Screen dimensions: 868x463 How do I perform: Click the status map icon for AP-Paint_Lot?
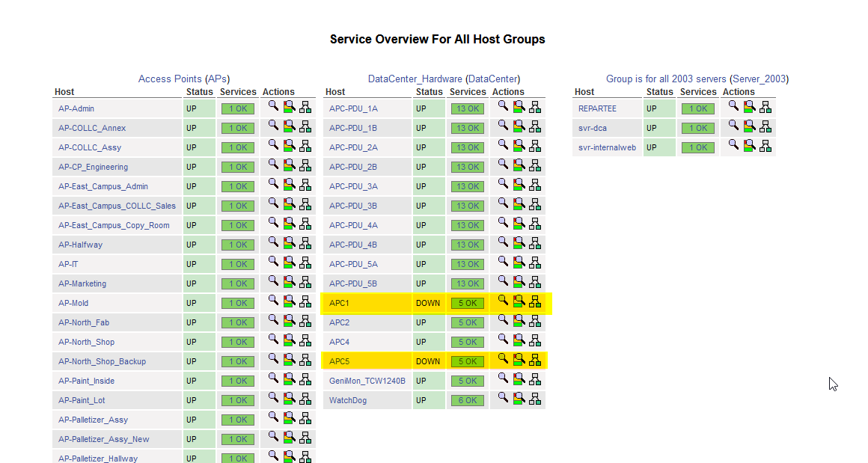tap(305, 399)
